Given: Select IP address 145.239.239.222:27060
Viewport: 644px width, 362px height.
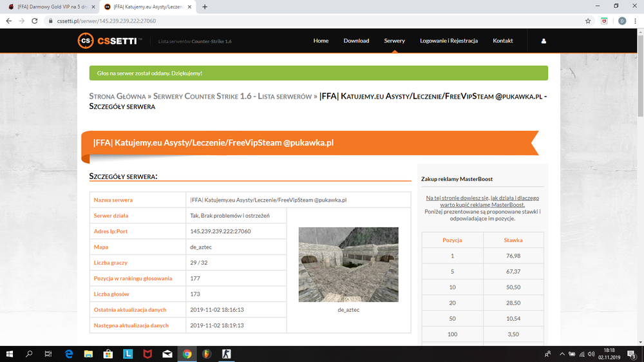Looking at the screenshot, I should point(220,231).
